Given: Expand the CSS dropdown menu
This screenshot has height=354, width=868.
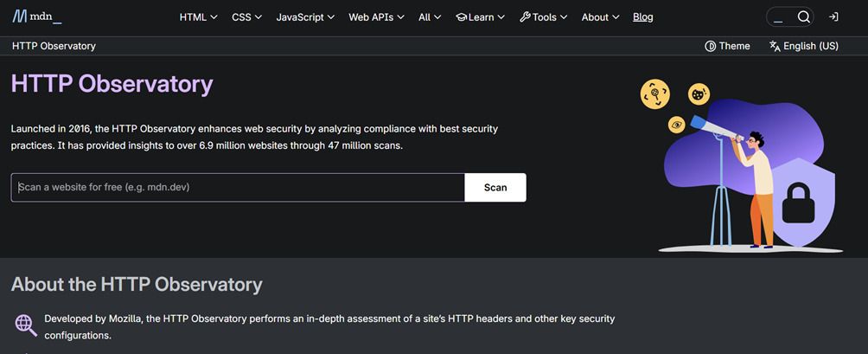Looking at the screenshot, I should click(246, 16).
